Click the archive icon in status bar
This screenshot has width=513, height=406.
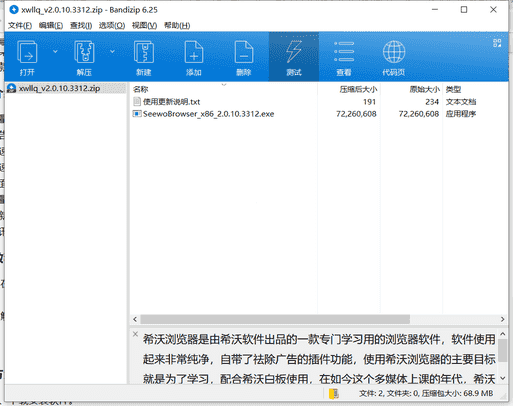tap(334, 394)
